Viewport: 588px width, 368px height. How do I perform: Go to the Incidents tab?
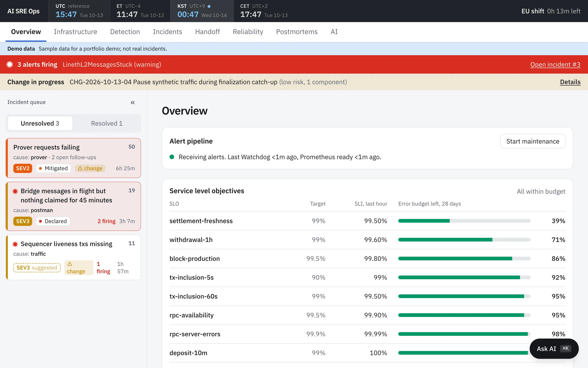pyautogui.click(x=167, y=32)
